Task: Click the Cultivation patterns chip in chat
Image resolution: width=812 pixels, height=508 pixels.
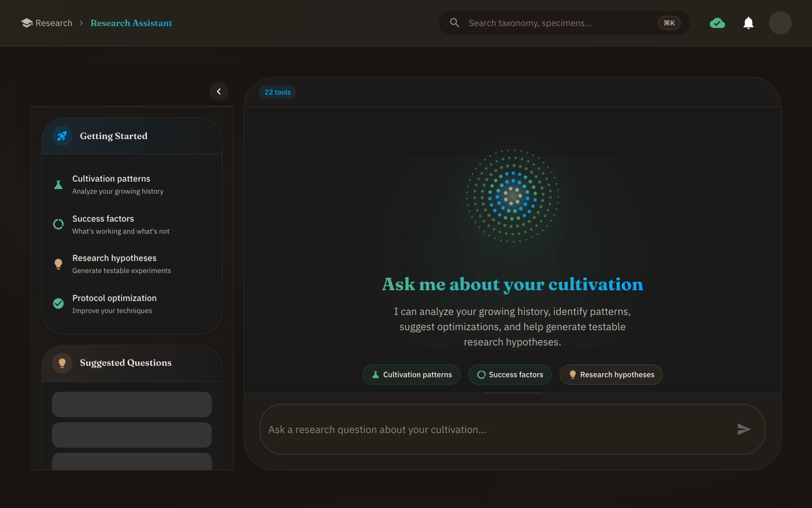Action: point(411,375)
